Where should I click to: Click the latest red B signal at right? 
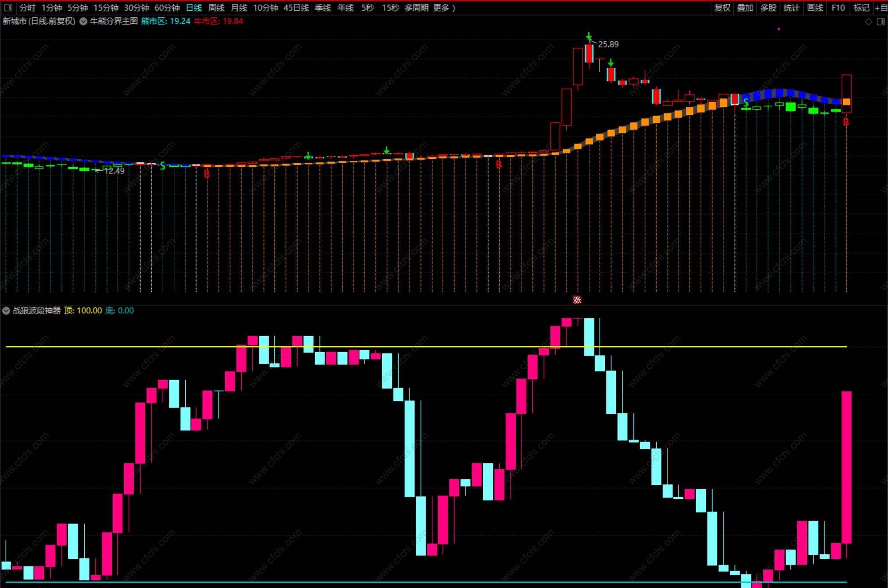click(x=846, y=122)
